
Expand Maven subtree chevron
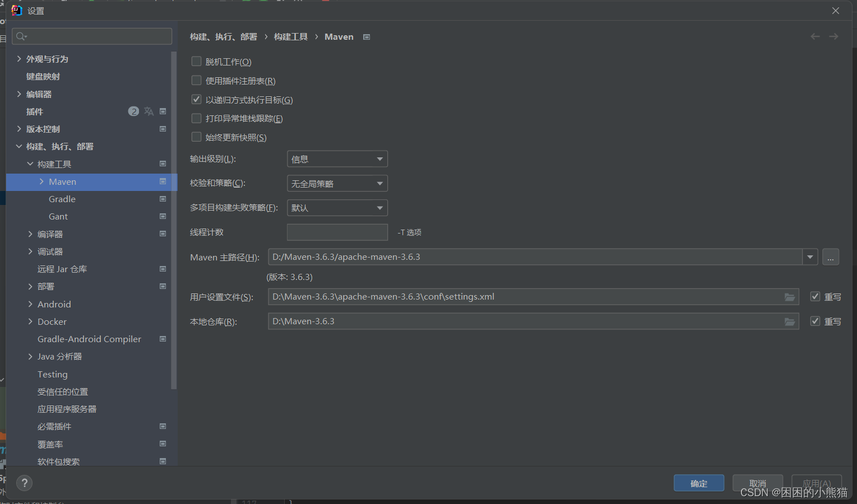[41, 181]
